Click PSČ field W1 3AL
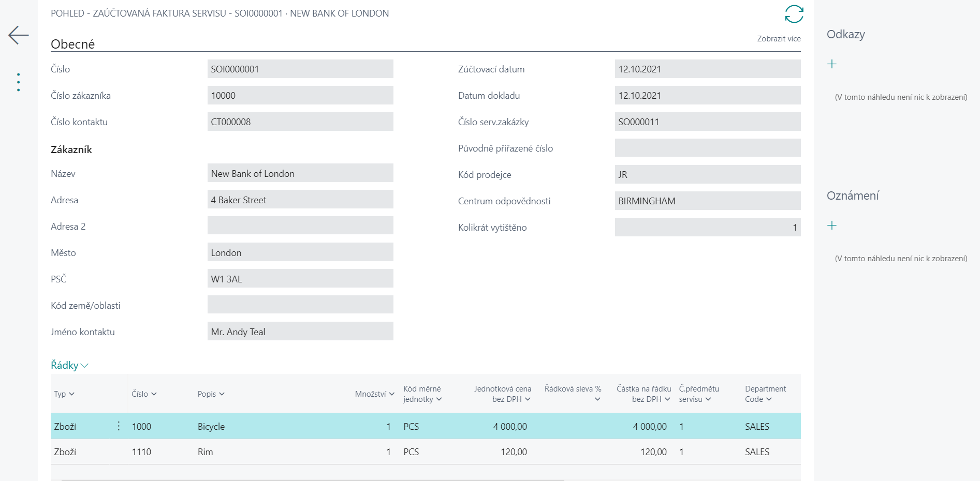Image resolution: width=980 pixels, height=481 pixels. (x=300, y=279)
